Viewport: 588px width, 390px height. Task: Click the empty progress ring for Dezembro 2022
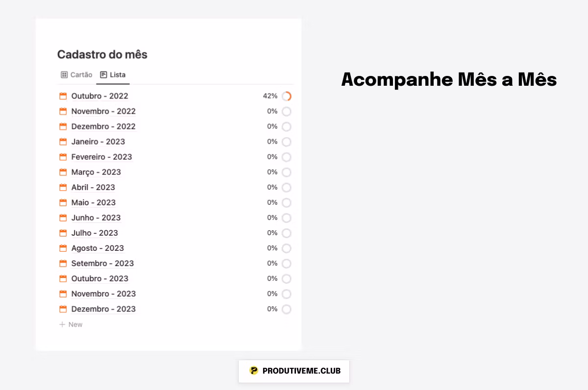pyautogui.click(x=287, y=126)
